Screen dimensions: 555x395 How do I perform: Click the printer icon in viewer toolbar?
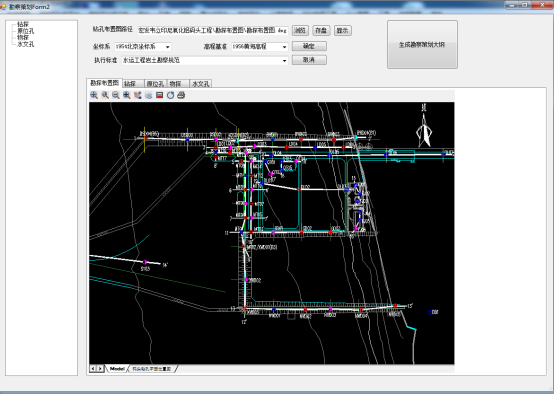click(x=181, y=95)
